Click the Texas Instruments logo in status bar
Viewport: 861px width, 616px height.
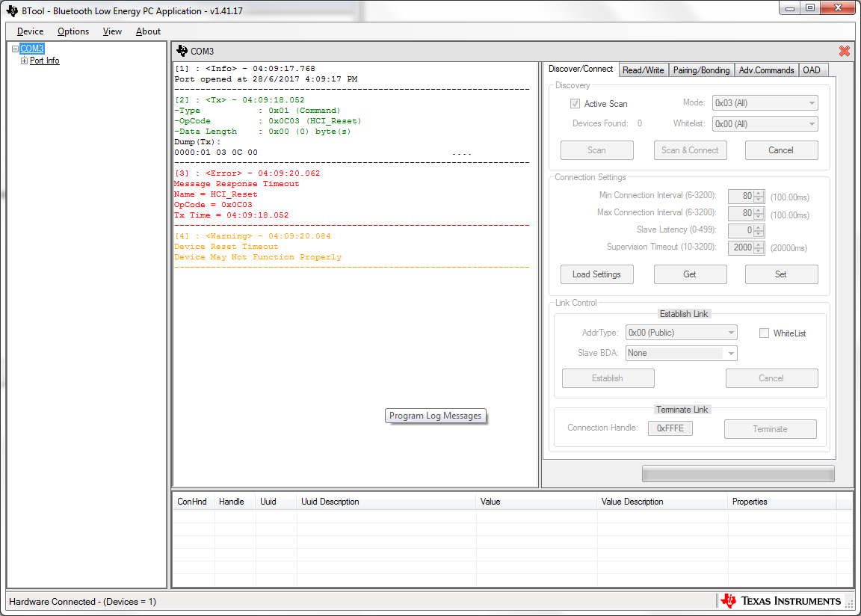(780, 601)
